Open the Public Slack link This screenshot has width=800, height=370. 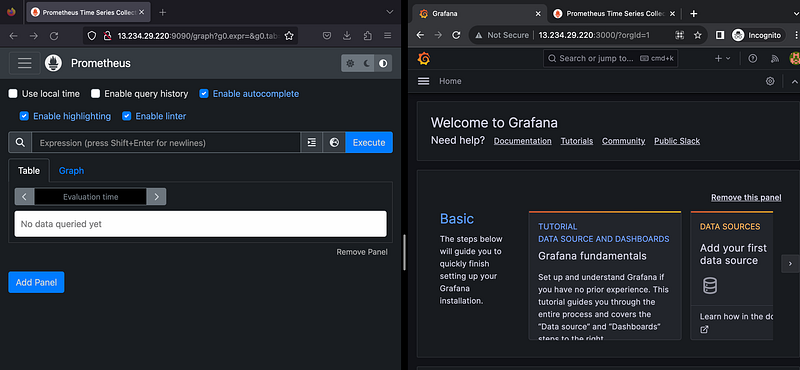point(677,141)
